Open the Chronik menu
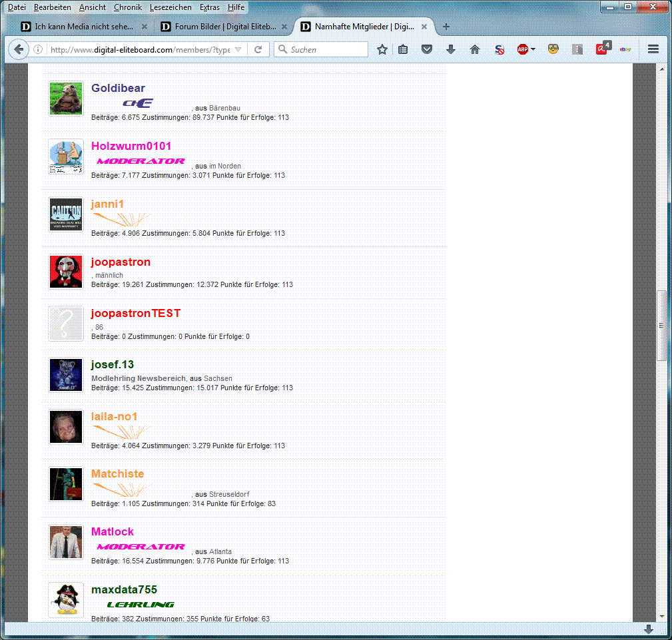 pos(128,7)
